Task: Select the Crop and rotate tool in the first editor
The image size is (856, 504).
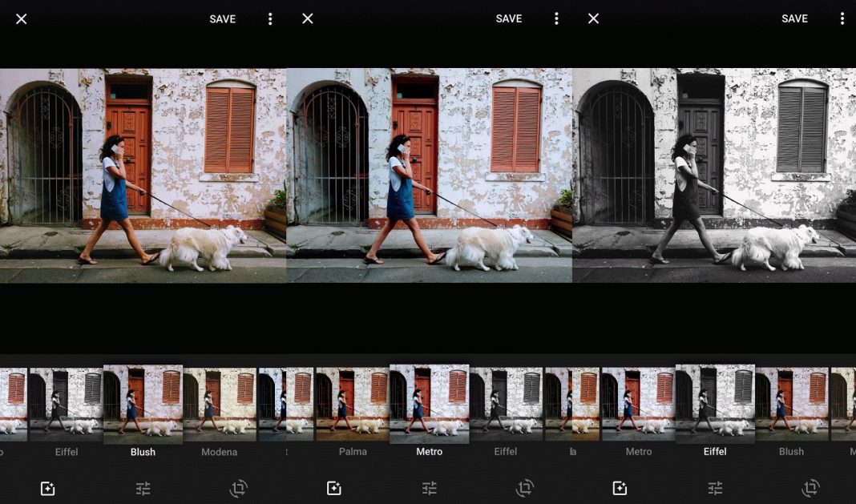Action: tap(238, 488)
